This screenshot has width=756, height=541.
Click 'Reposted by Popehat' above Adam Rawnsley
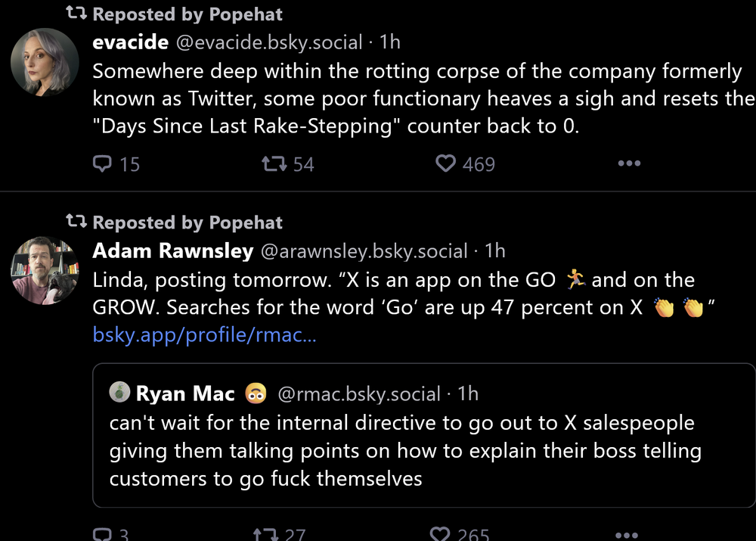coord(187,222)
